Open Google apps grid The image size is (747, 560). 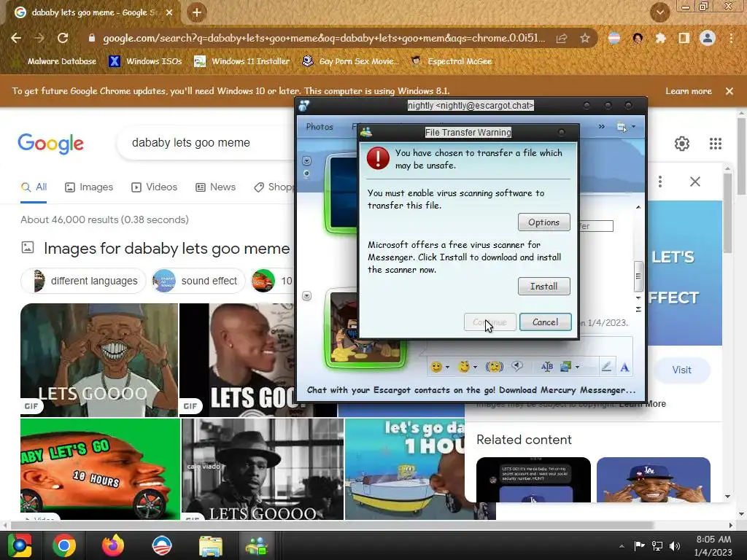pos(715,144)
